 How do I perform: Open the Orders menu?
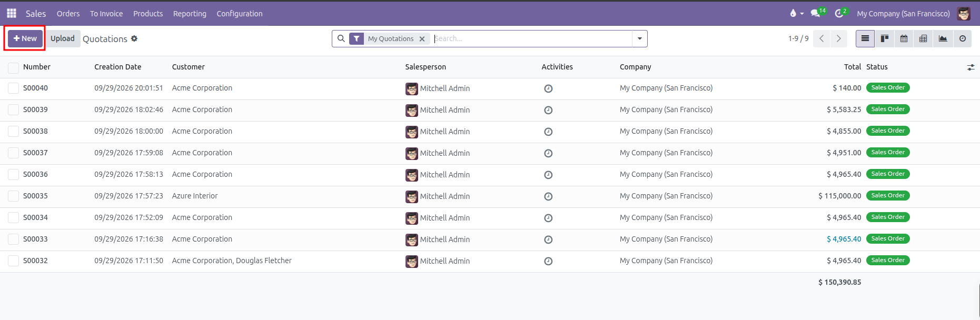click(68, 14)
